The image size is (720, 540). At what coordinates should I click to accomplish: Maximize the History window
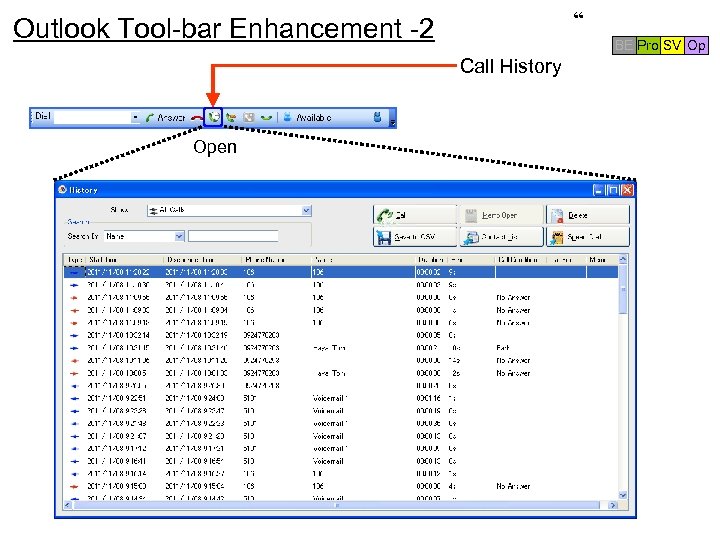613,190
